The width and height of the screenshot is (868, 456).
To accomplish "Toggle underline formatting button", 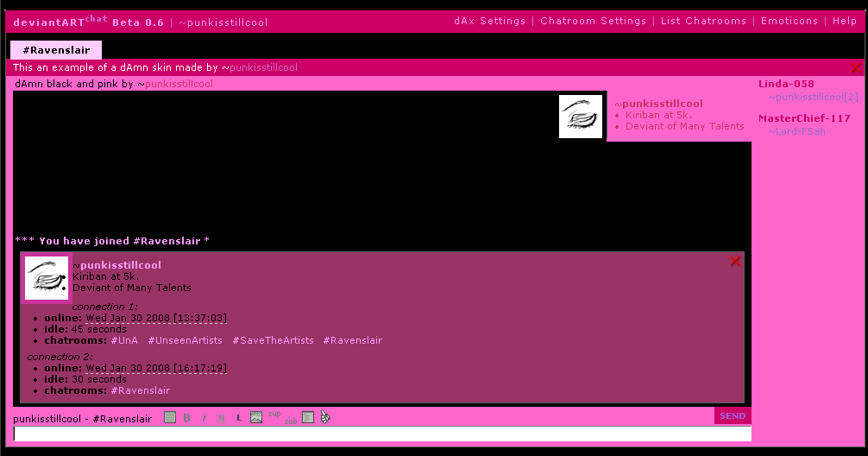I will point(222,418).
